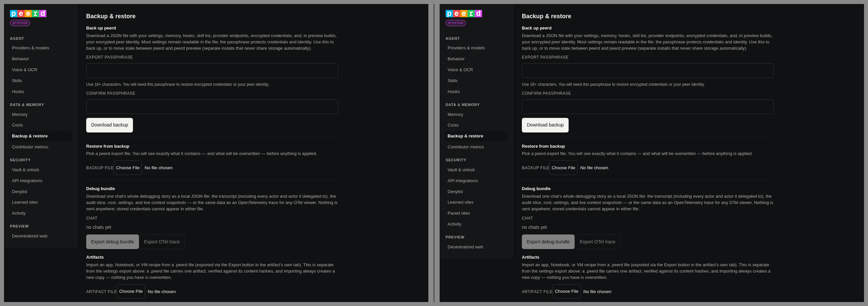Screen dimensions: 868x306
Task: Choose an artifact file in left window
Action: pyautogui.click(x=131, y=291)
